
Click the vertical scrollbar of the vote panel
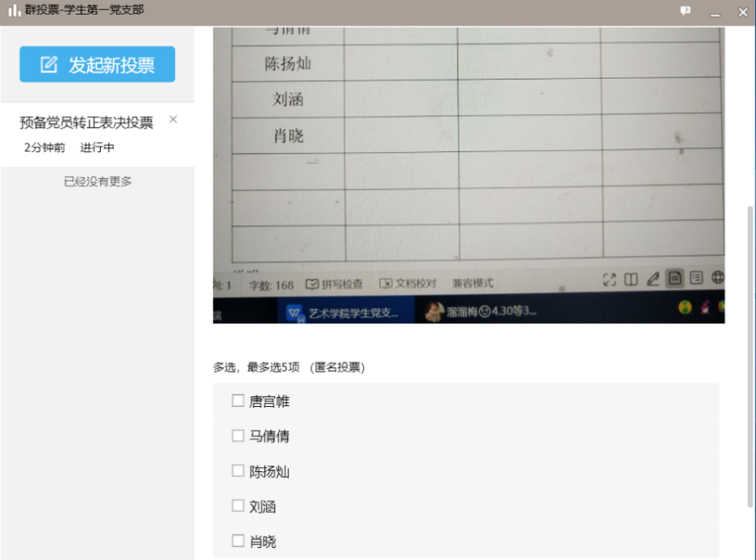(750, 357)
